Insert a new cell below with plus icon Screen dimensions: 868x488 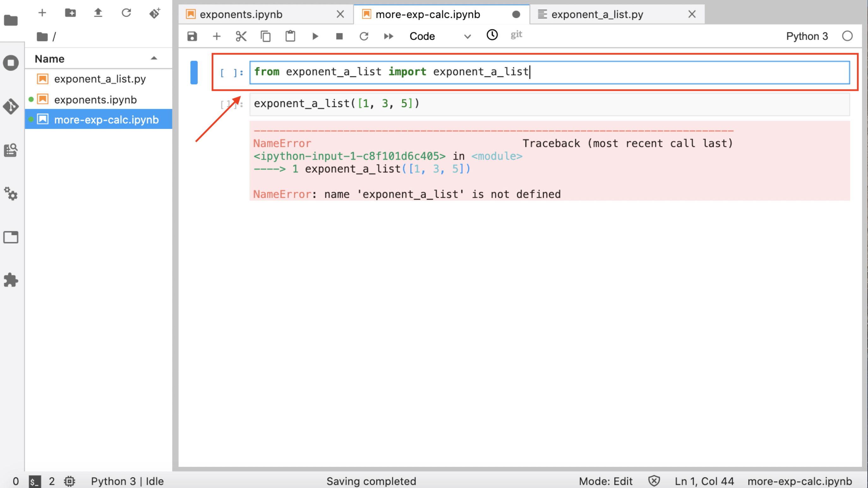(x=217, y=36)
